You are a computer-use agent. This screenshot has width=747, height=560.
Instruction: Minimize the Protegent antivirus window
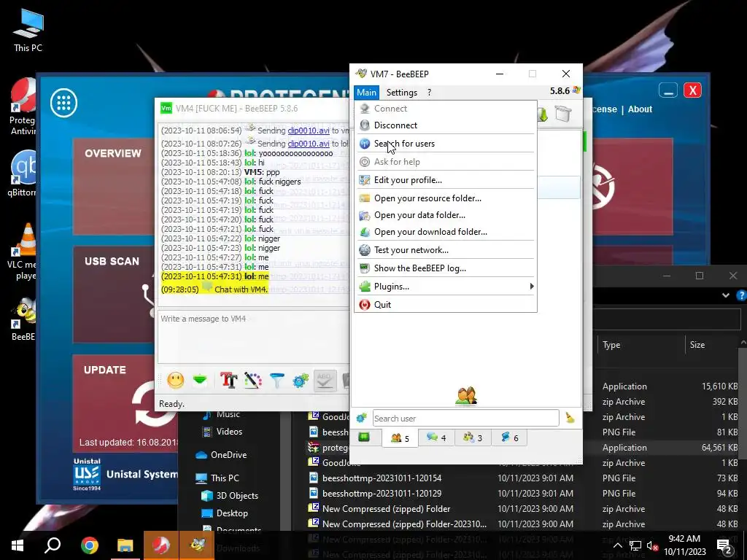point(668,90)
